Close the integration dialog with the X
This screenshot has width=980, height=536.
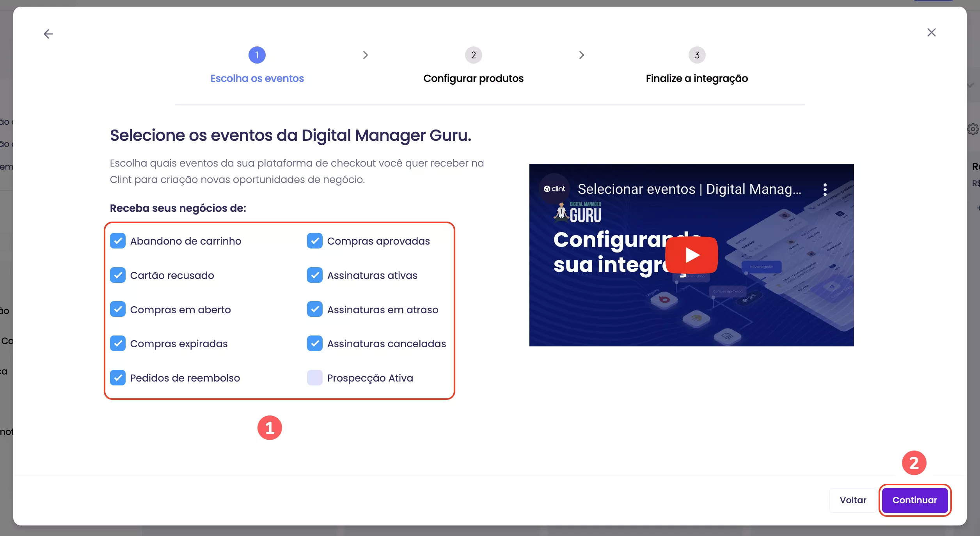[x=931, y=32]
